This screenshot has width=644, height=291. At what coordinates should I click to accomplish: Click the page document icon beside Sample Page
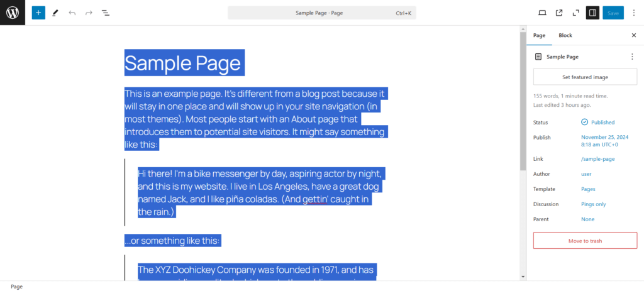pyautogui.click(x=538, y=57)
